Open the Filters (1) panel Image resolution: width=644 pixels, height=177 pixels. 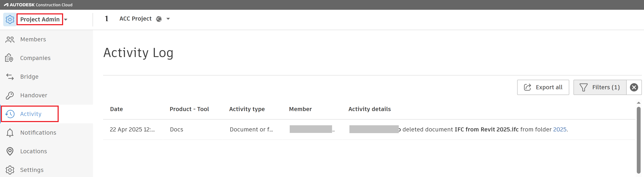[x=600, y=87]
